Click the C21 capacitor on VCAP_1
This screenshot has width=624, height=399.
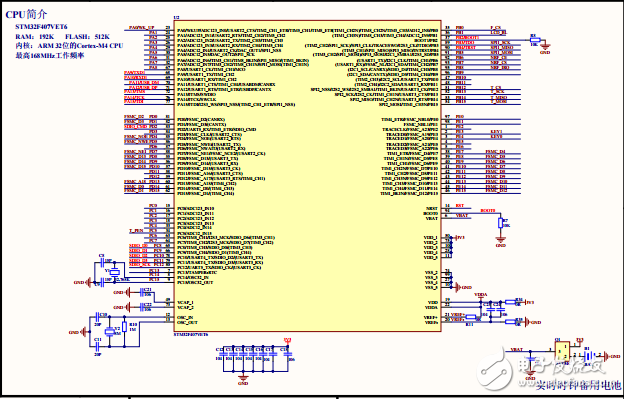[x=143, y=293]
